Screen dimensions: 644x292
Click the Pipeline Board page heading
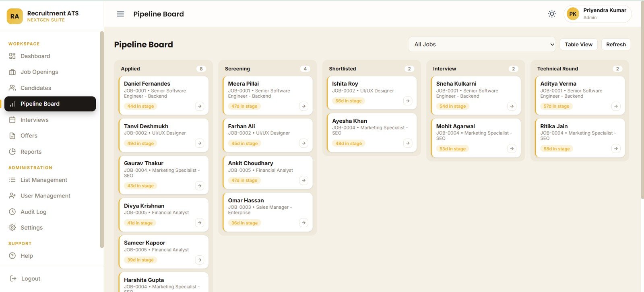[x=143, y=45]
